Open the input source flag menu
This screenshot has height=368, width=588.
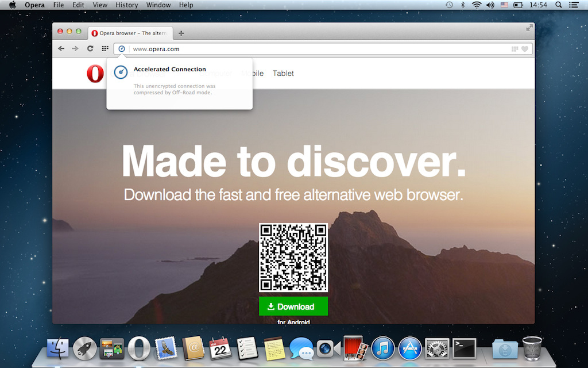click(504, 5)
